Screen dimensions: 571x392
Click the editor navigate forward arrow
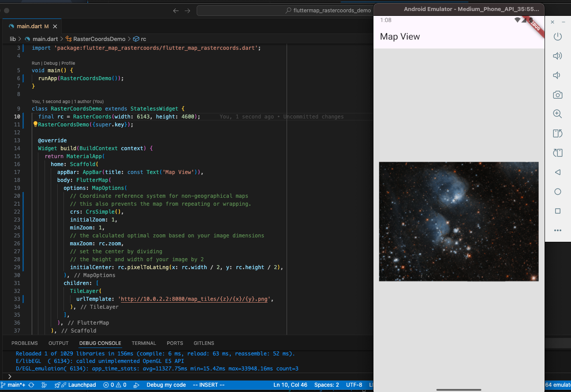(x=187, y=11)
